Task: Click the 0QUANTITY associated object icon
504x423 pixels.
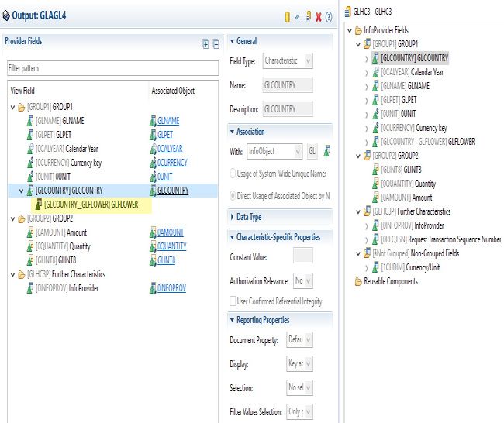Action: [x=153, y=246]
